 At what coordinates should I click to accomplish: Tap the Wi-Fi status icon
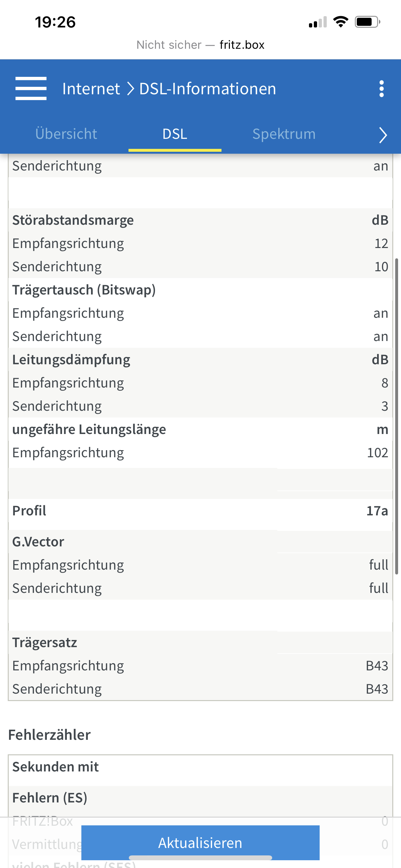340,22
